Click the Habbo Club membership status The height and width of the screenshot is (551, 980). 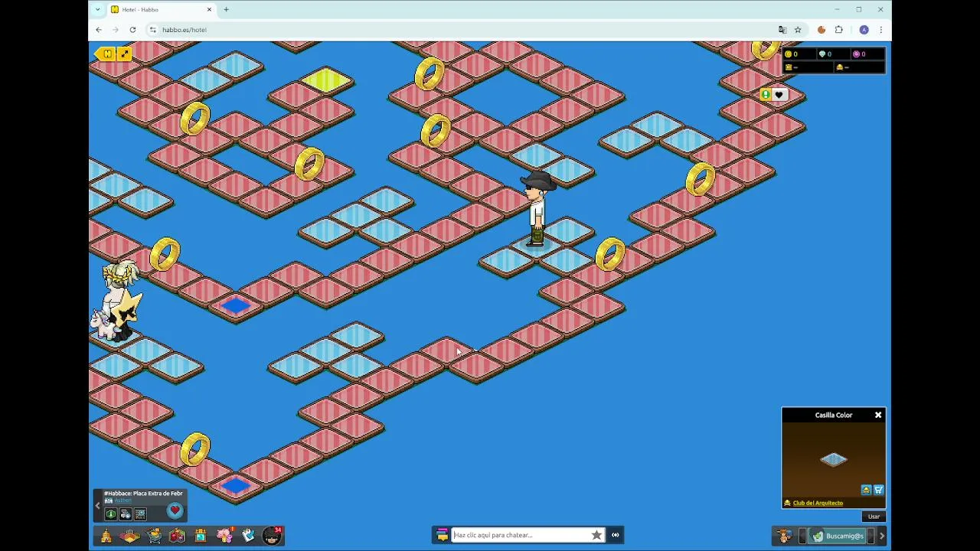tap(808, 67)
